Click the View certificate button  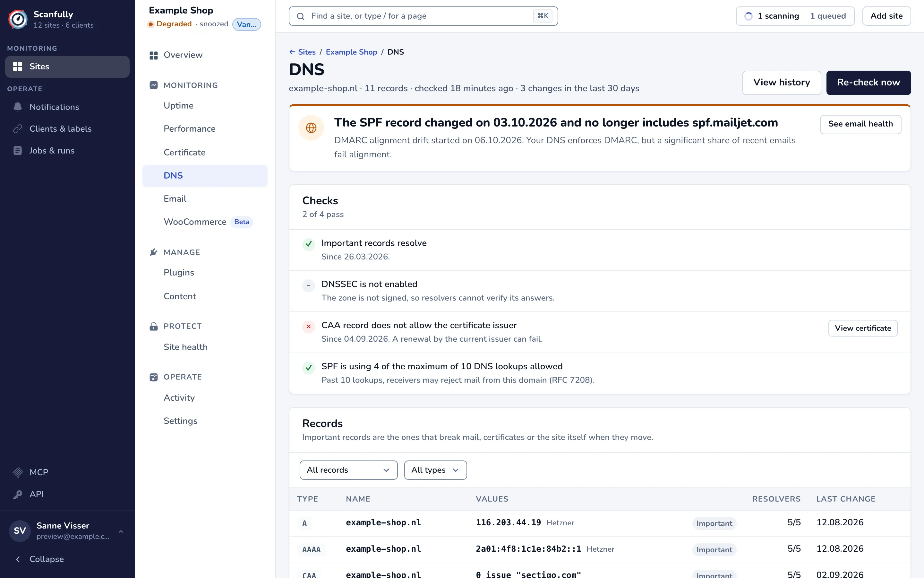point(862,328)
